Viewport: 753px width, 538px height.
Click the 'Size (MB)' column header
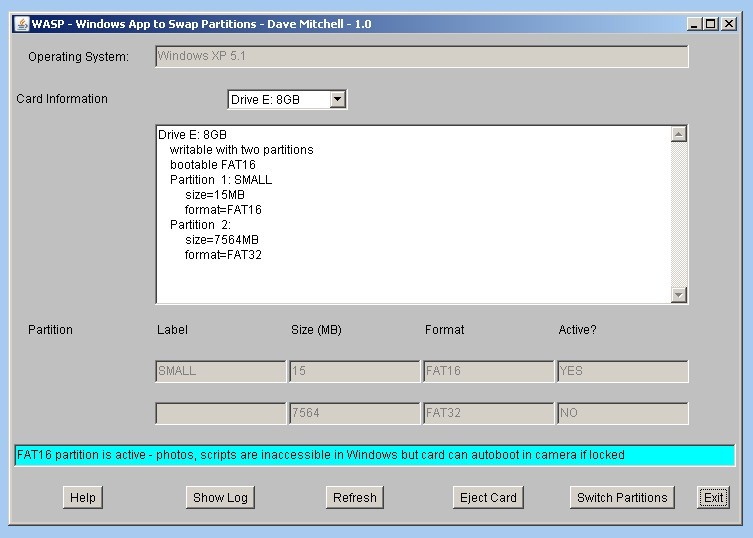point(316,330)
